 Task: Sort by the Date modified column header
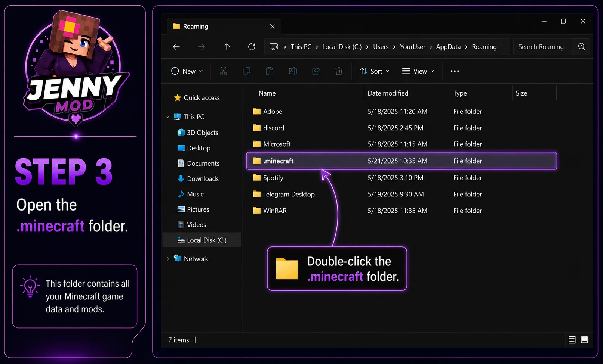click(388, 93)
